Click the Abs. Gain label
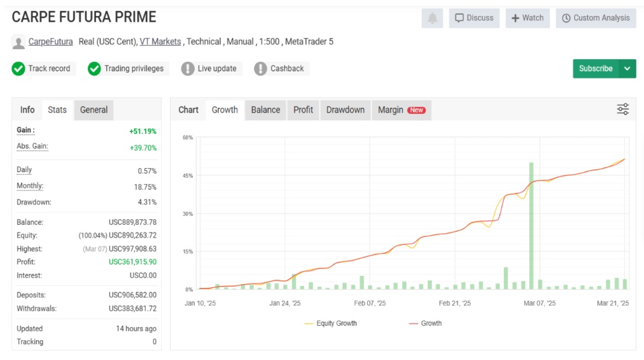This screenshot has width=644, height=360. coord(32,146)
